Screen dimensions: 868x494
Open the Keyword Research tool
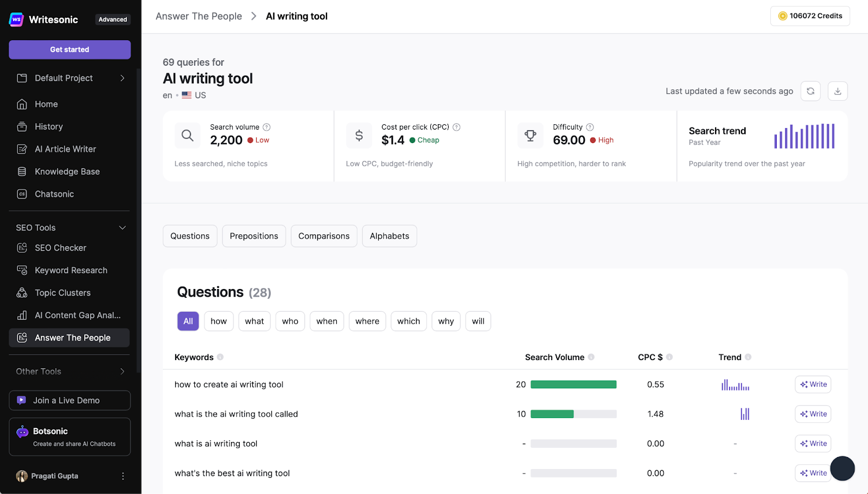point(71,270)
